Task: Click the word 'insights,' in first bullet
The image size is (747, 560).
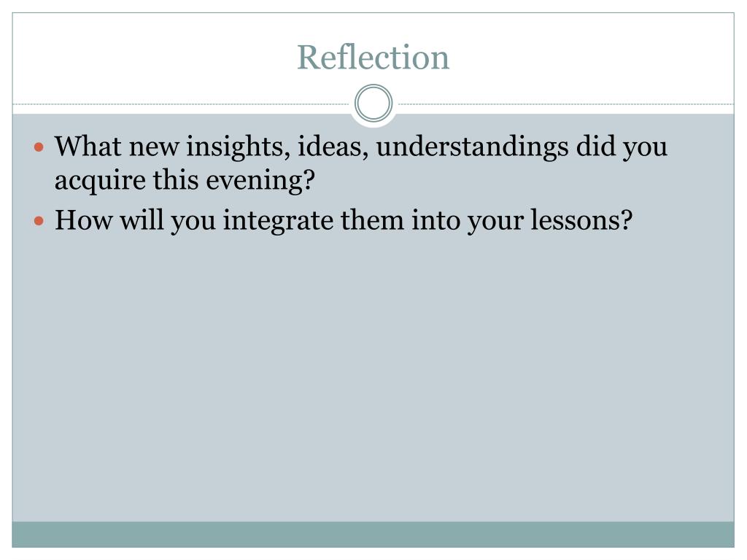Action: coord(239,146)
